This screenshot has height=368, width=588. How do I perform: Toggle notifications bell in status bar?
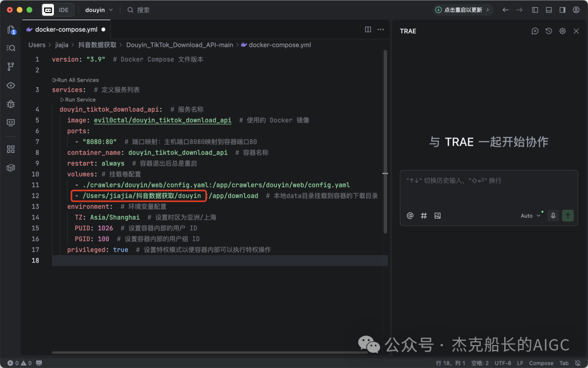[578, 363]
